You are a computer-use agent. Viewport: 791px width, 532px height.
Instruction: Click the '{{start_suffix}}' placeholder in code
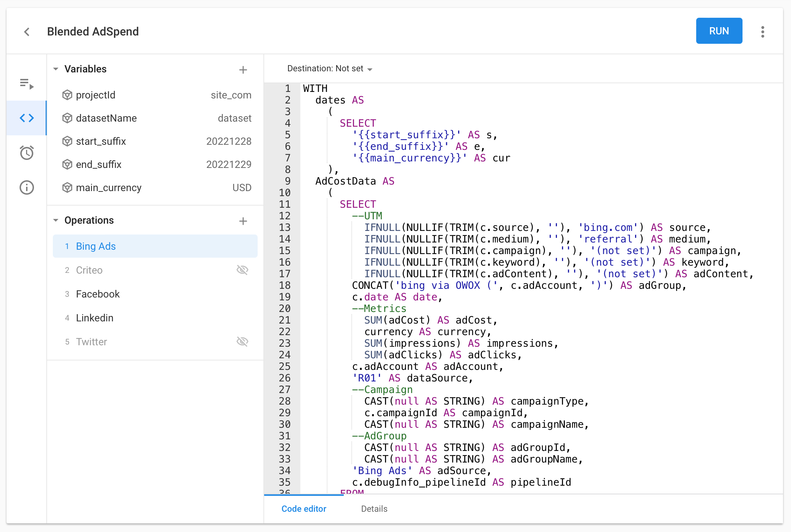[x=407, y=135]
